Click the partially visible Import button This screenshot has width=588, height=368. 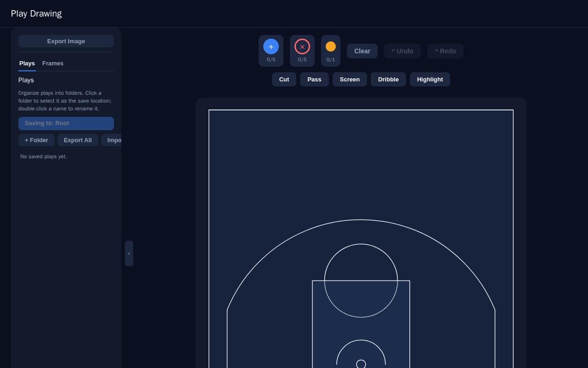point(112,140)
